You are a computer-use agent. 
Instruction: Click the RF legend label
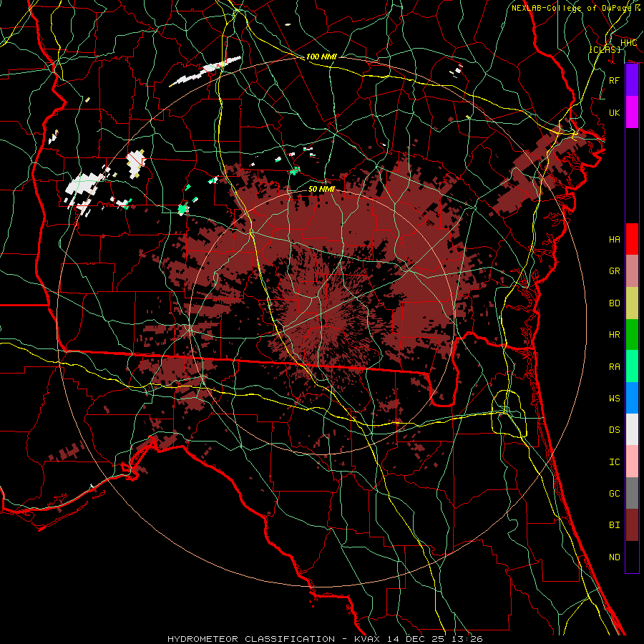(614, 80)
